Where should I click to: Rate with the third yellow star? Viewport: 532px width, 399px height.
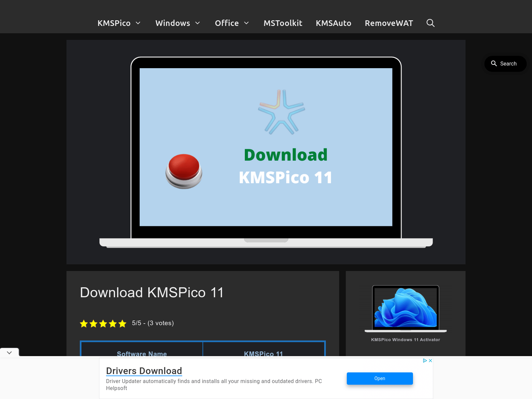(x=103, y=324)
